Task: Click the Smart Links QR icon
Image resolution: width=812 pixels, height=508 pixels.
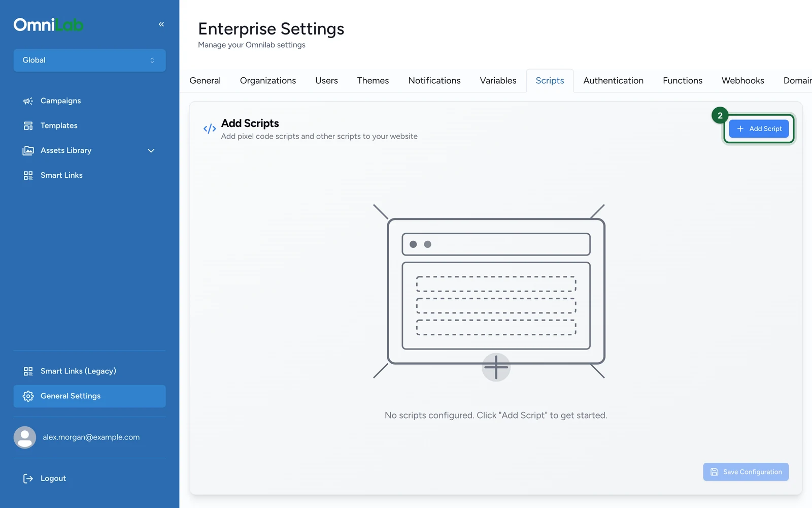Action: (28, 176)
